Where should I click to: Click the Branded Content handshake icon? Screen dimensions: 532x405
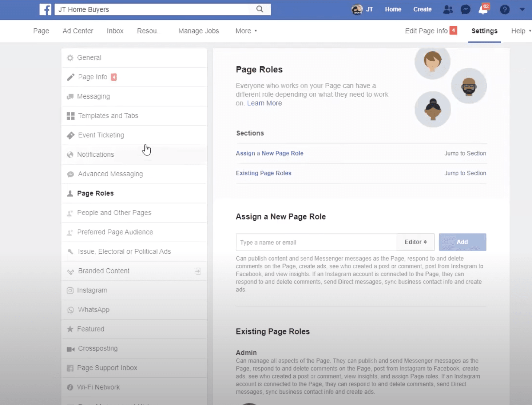[x=71, y=271]
